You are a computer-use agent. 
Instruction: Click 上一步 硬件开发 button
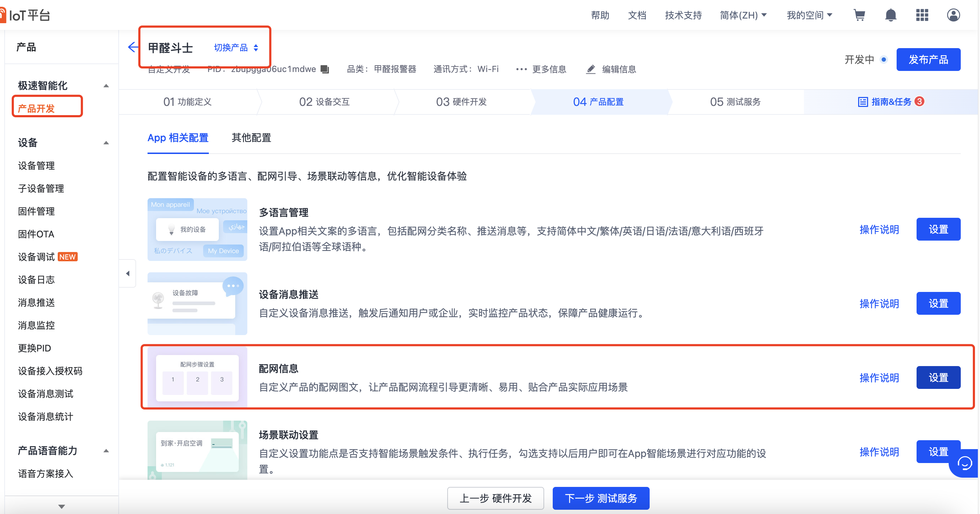pos(495,498)
